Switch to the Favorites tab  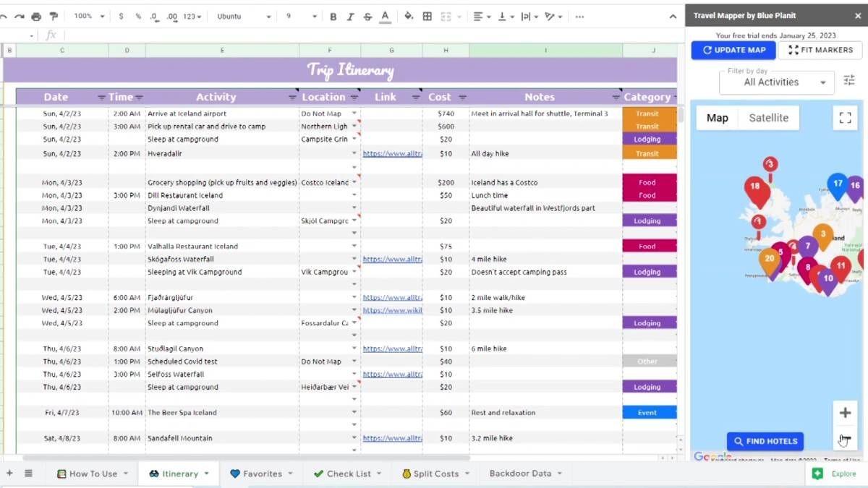tap(262, 474)
